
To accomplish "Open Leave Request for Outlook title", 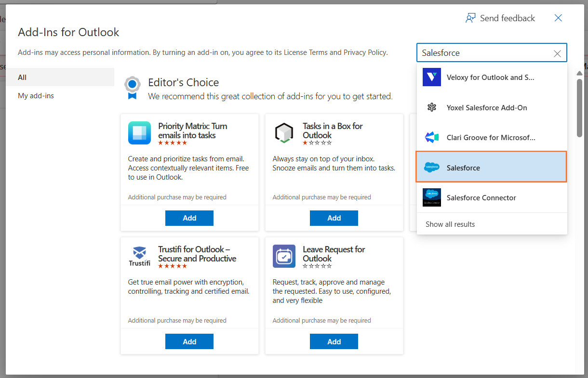I will coord(334,254).
